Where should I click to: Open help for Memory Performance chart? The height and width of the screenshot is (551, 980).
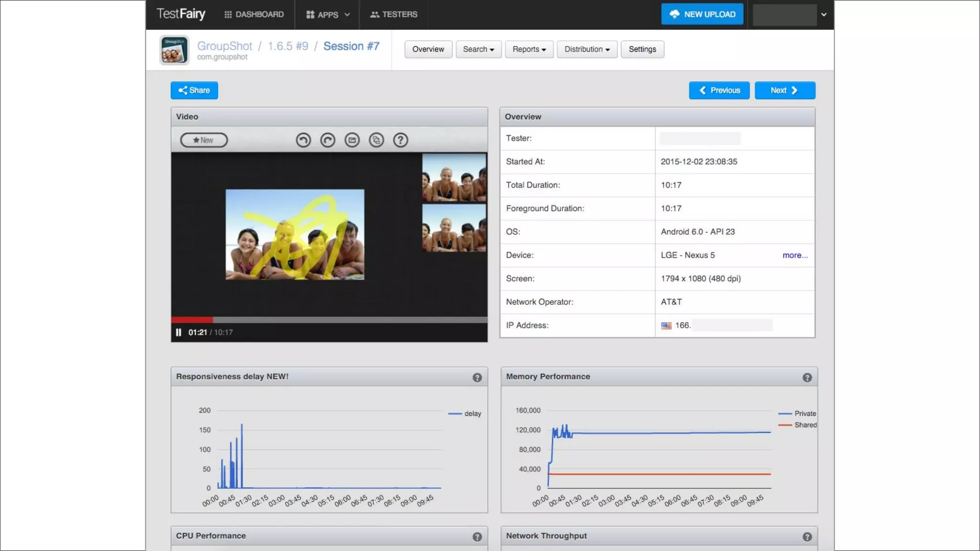click(807, 377)
